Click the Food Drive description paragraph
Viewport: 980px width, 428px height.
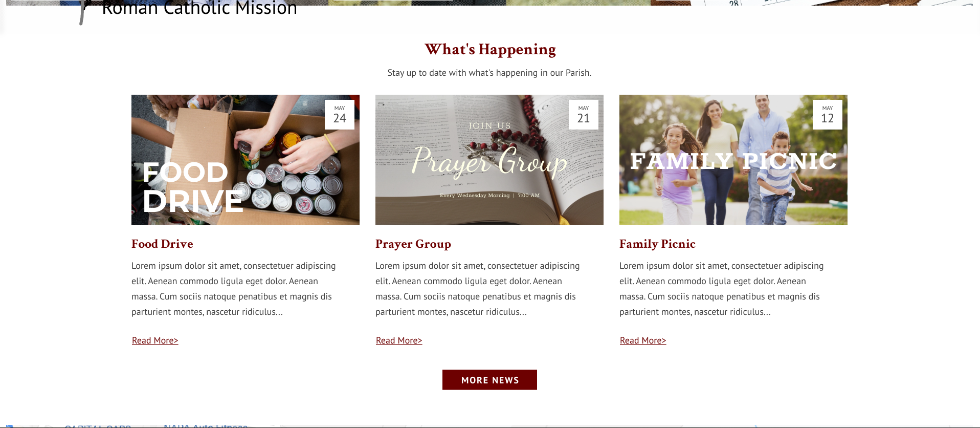click(234, 289)
